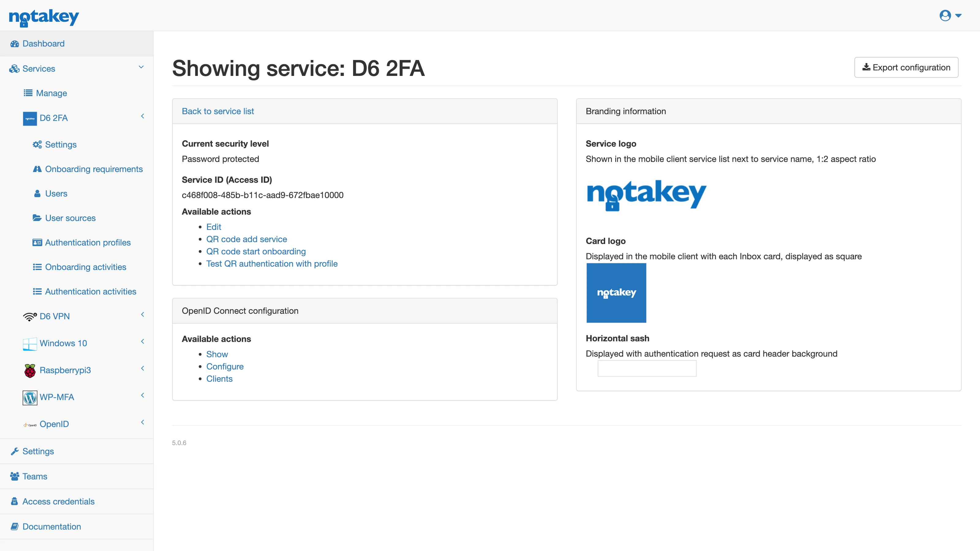Click the D6 2FA service logo icon

coord(30,118)
